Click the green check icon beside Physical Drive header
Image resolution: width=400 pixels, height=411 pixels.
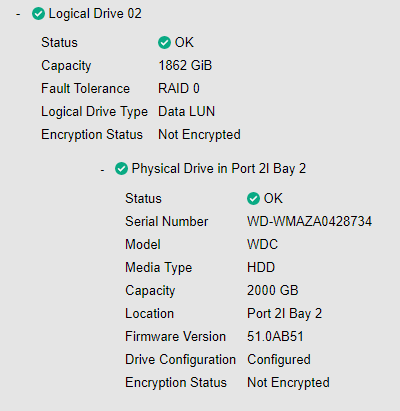coord(121,169)
